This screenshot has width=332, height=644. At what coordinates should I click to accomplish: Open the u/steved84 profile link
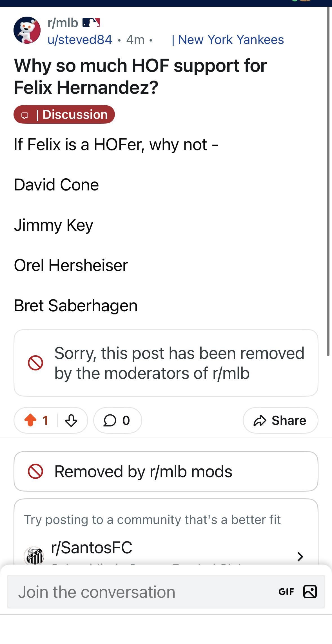tap(80, 40)
